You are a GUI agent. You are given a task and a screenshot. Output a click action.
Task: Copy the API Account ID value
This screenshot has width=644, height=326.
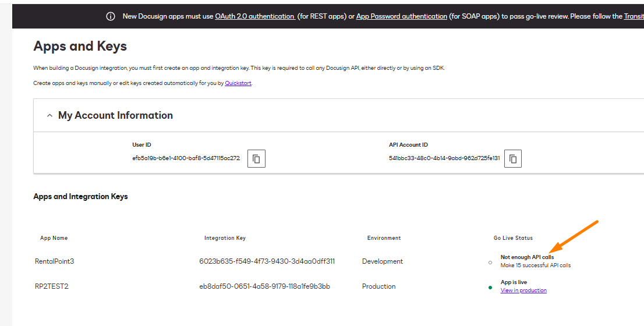point(512,158)
